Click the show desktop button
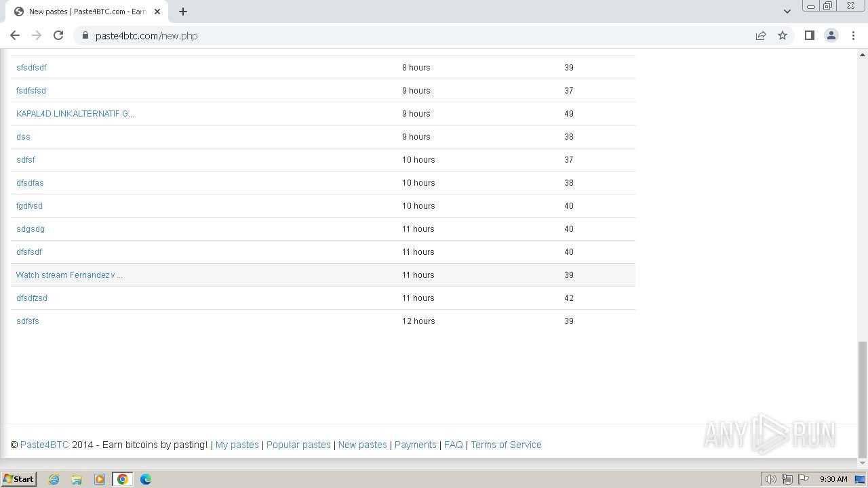 [x=861, y=479]
